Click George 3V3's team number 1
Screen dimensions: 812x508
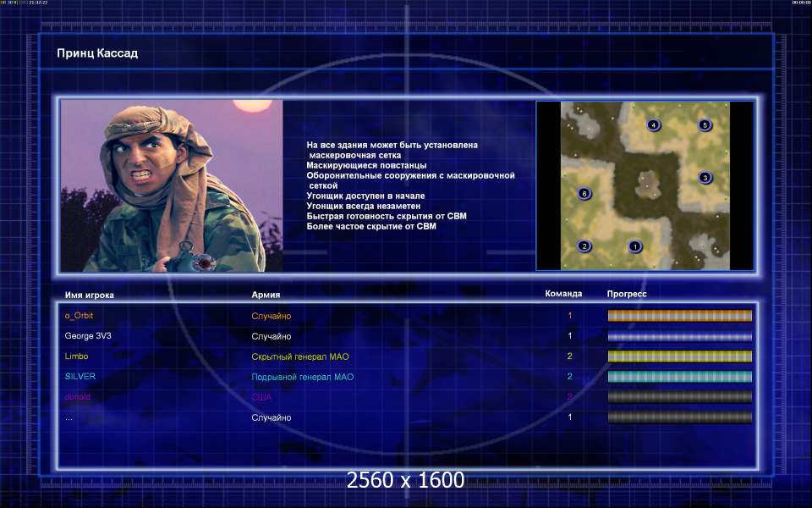pos(569,336)
